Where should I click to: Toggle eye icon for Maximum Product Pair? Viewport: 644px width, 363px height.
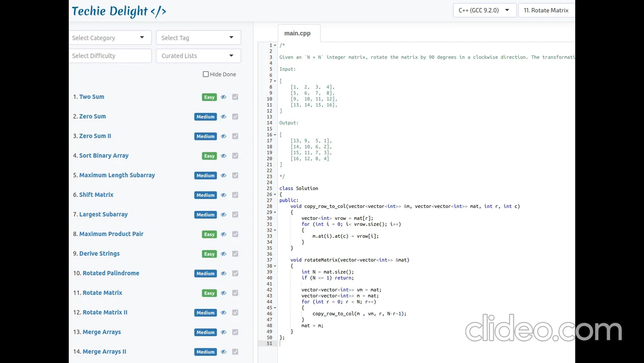(x=223, y=234)
